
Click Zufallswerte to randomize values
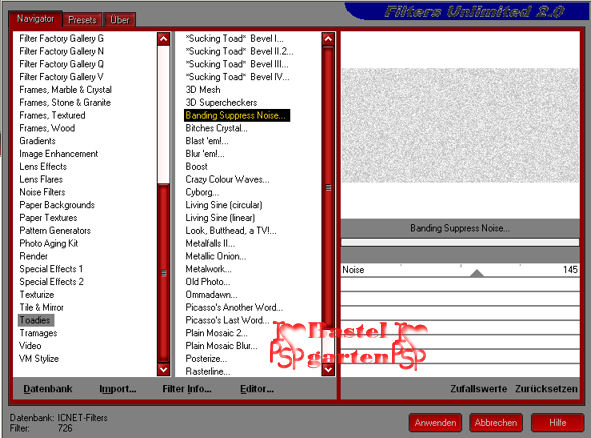click(x=478, y=389)
